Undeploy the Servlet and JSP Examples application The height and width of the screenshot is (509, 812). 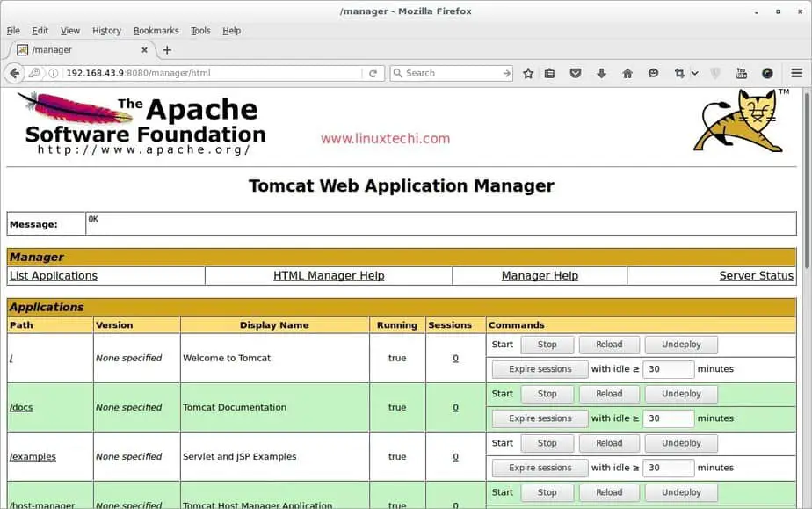681,443
